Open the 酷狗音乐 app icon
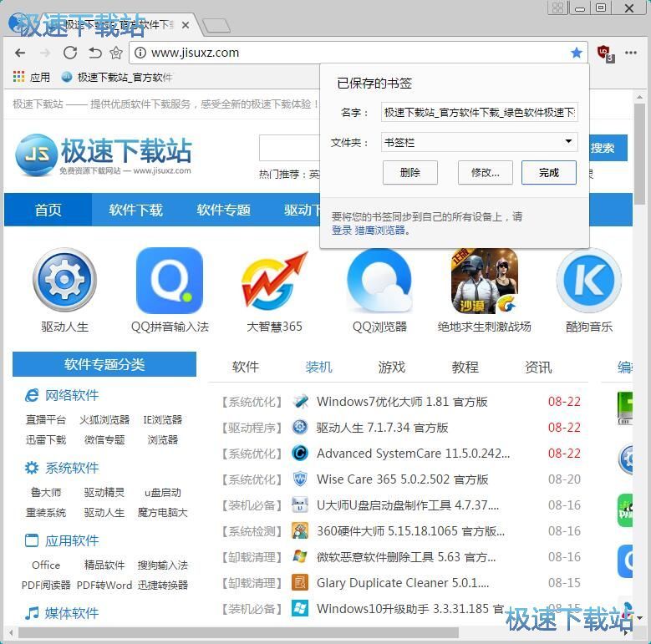 [588, 281]
